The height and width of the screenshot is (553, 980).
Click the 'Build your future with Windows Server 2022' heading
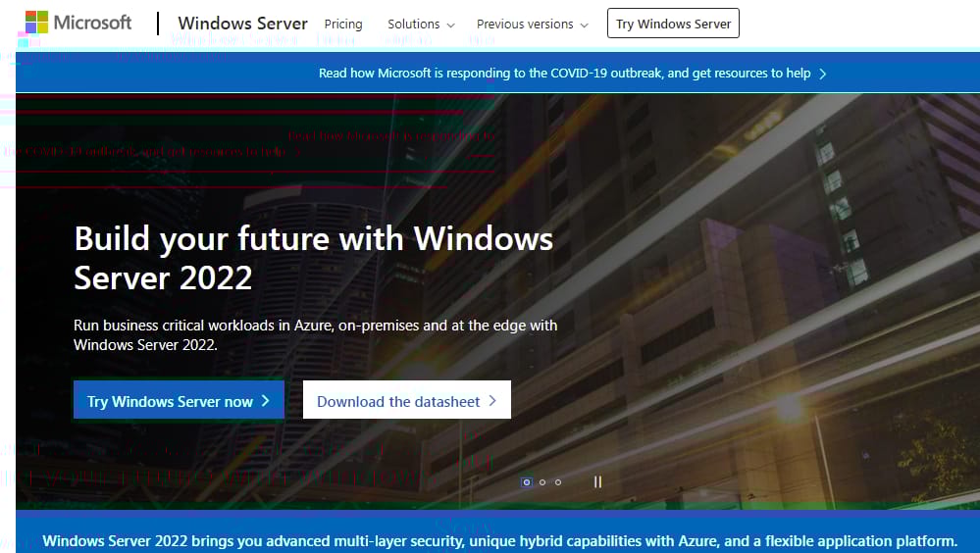click(x=314, y=258)
